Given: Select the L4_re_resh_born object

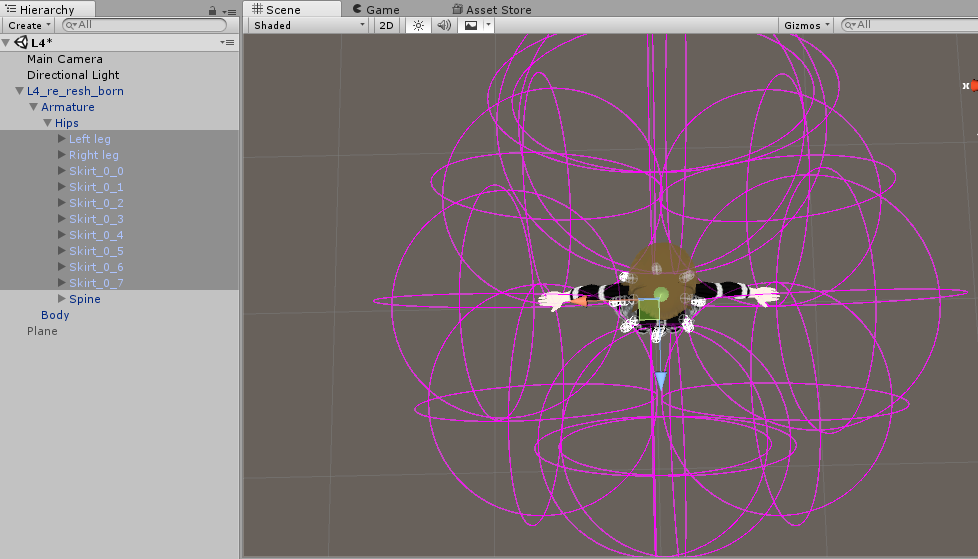Looking at the screenshot, I should [75, 91].
